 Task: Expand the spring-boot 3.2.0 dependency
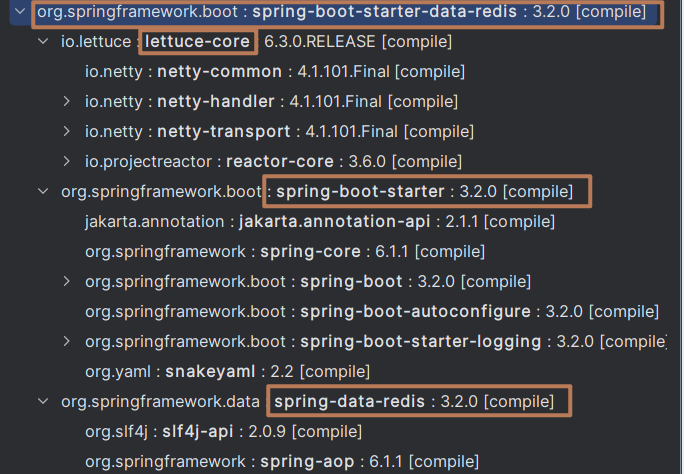(x=67, y=282)
